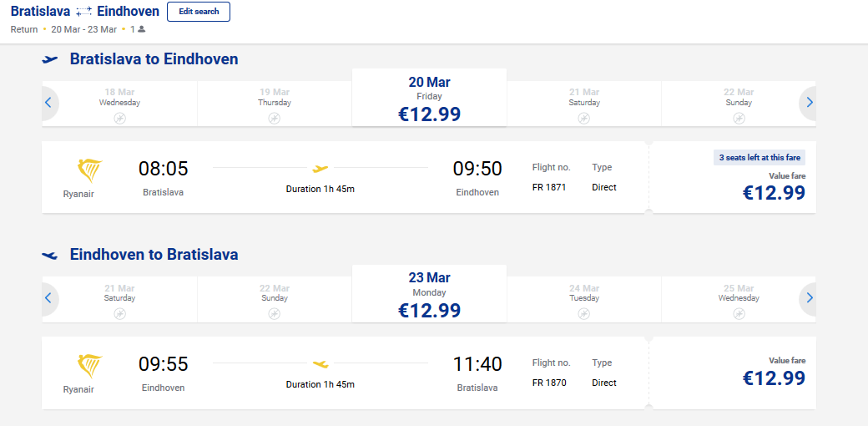868x426 pixels.
Task: Click the plane icon beside Bratislava to Eindhoven heading
Action: pos(50,59)
